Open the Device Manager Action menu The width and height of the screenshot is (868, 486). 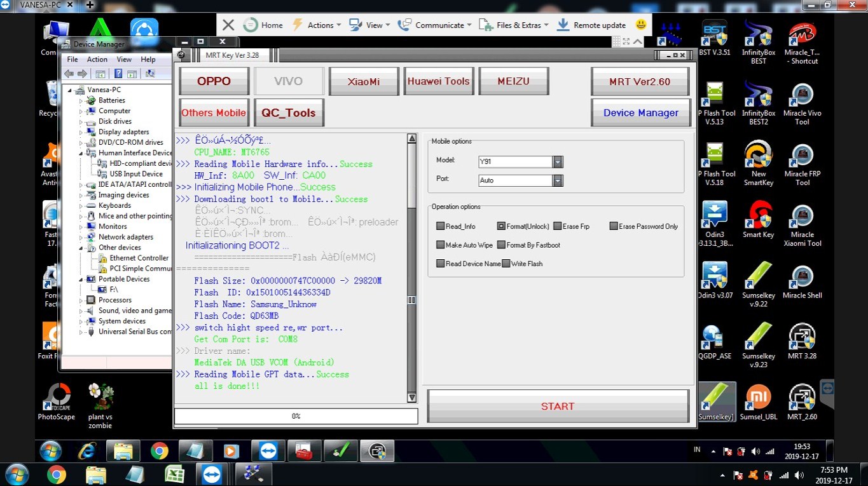pos(97,59)
